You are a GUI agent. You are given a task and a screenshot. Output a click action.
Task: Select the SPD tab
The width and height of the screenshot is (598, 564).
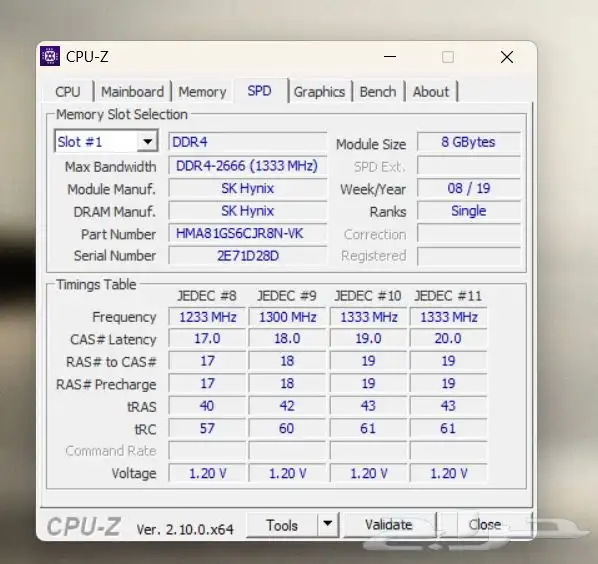259,91
